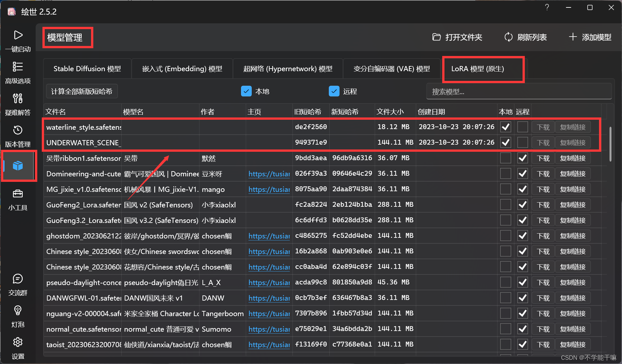Click 计算全部新版短哈希 button
622x364 pixels.
[x=82, y=92]
